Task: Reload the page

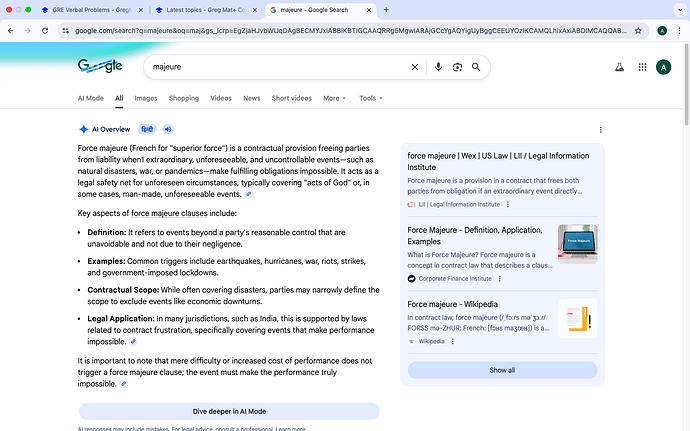Action: [45, 30]
